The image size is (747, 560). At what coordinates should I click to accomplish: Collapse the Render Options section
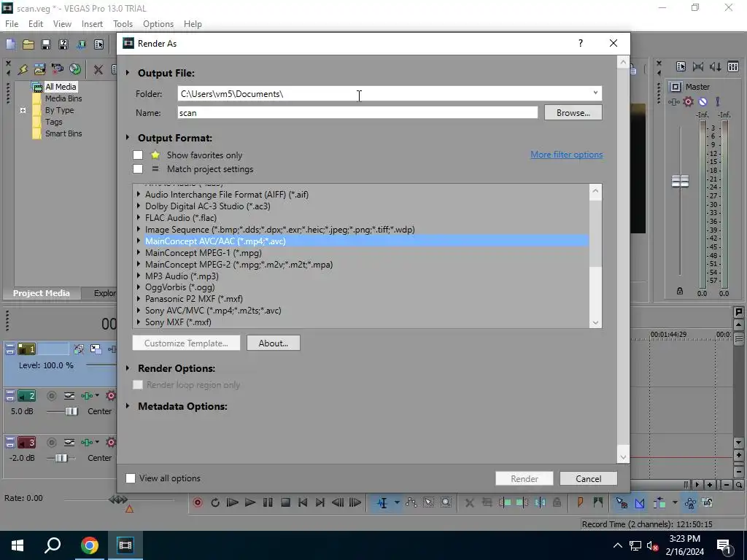[128, 368]
